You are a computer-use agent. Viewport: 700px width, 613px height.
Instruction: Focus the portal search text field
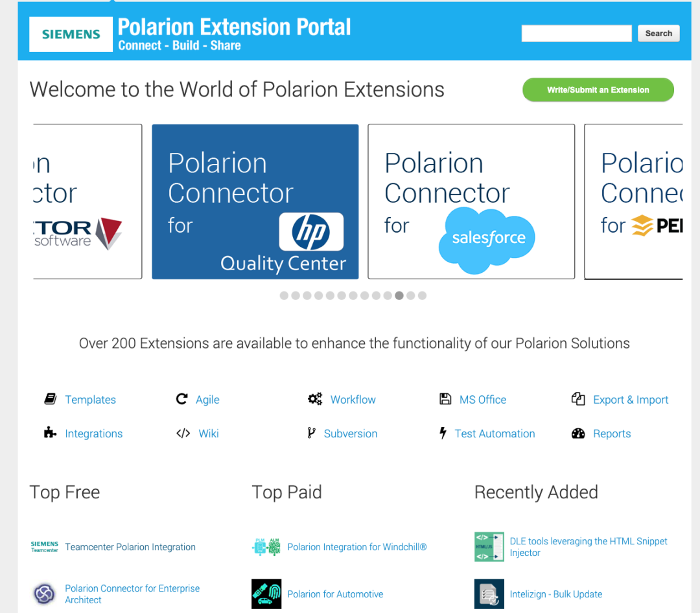coord(576,34)
